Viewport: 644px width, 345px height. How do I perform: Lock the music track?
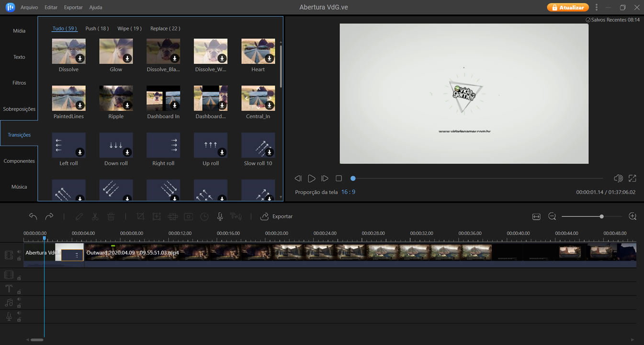[19, 305]
